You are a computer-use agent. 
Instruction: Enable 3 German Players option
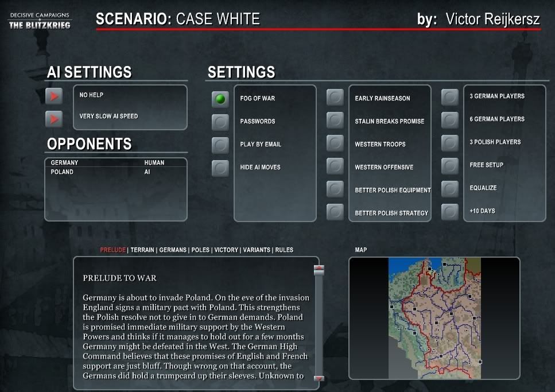450,97
